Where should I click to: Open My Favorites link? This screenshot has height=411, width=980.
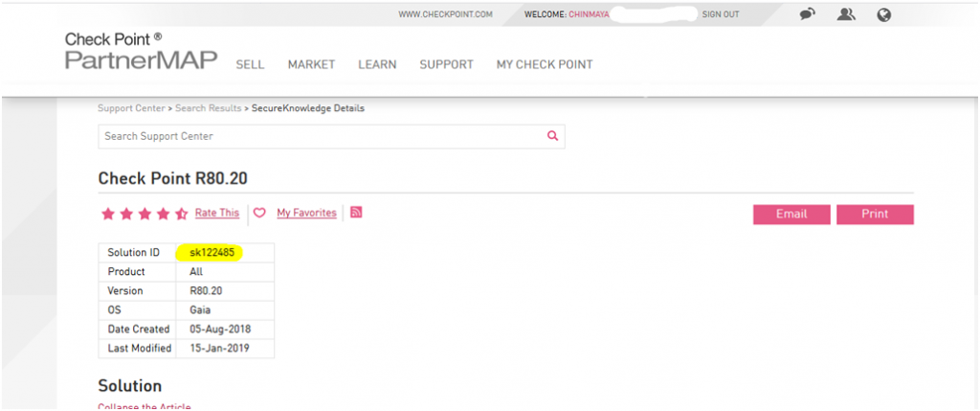[x=306, y=213]
